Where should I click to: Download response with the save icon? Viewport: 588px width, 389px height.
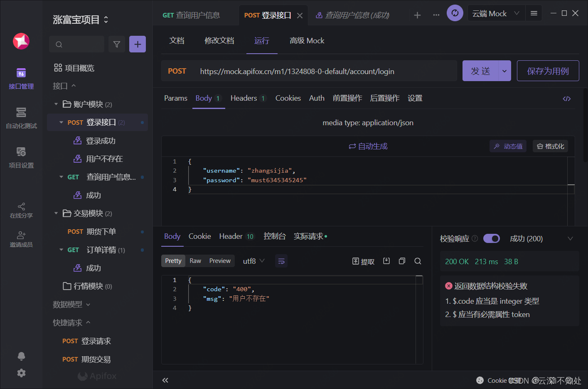coord(386,261)
